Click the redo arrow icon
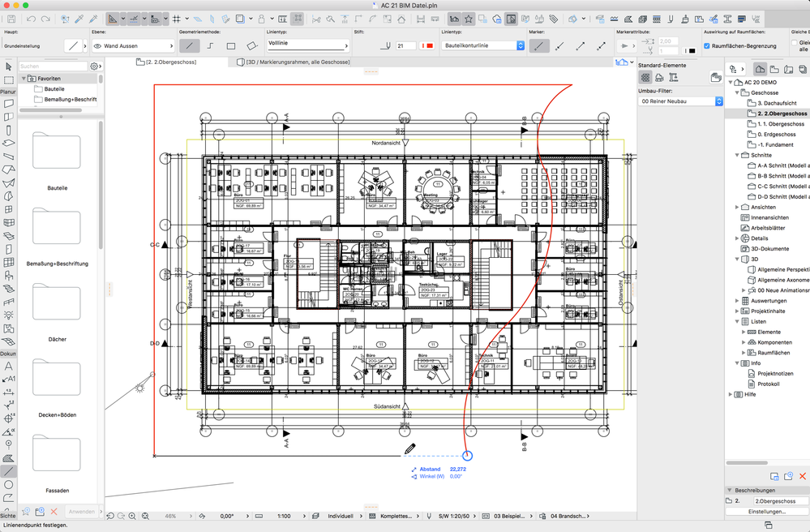 (x=45, y=19)
